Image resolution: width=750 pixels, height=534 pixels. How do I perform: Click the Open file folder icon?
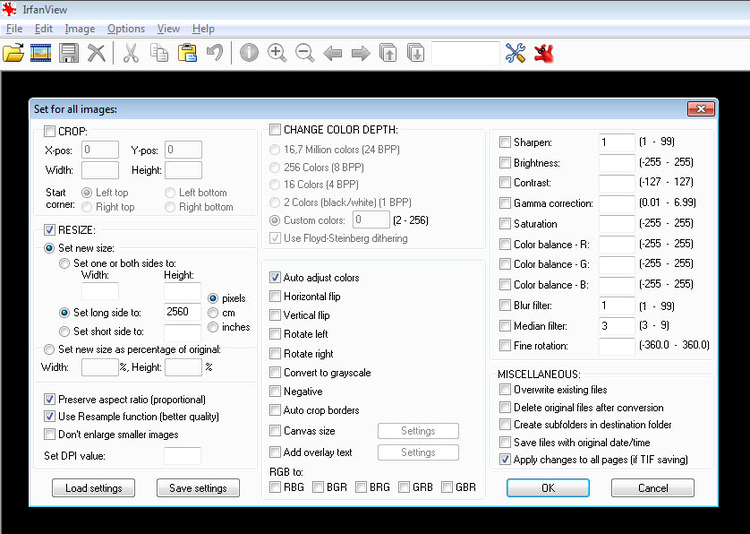pyautogui.click(x=13, y=53)
